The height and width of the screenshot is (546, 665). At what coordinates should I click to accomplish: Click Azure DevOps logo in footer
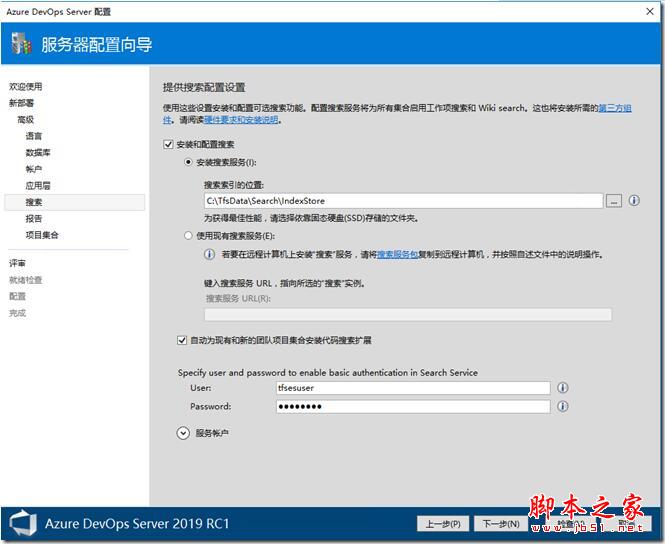point(23,523)
